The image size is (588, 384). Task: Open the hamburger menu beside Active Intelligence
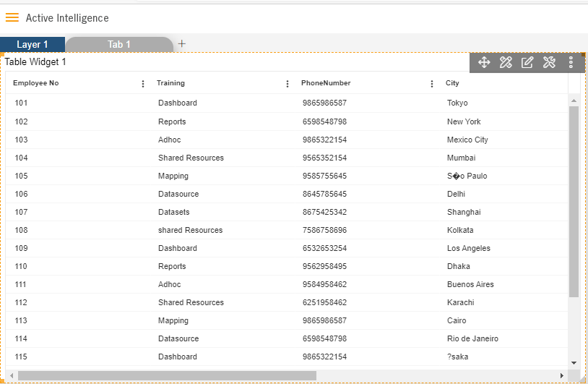pyautogui.click(x=12, y=17)
